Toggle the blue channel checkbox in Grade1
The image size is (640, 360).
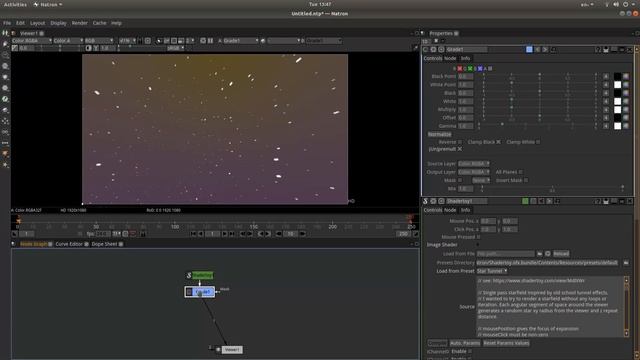pyautogui.click(x=480, y=69)
